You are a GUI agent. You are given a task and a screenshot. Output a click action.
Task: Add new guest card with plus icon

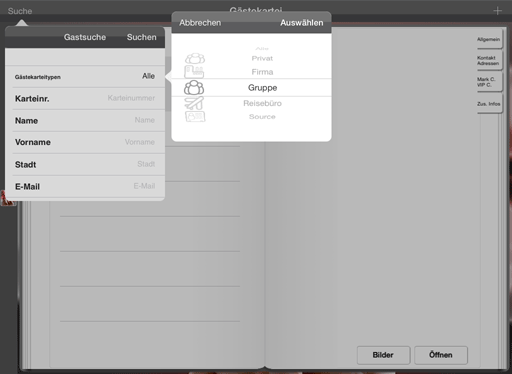click(497, 11)
